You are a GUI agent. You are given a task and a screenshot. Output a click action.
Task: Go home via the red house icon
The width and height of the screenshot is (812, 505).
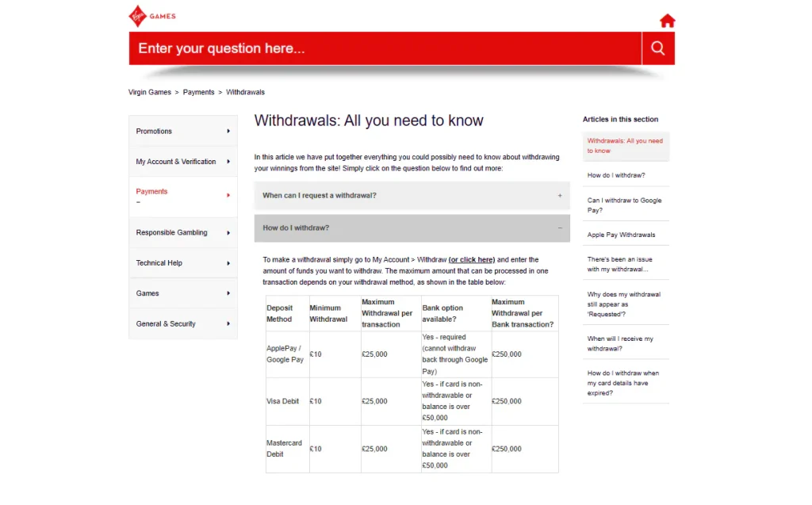coord(667,20)
